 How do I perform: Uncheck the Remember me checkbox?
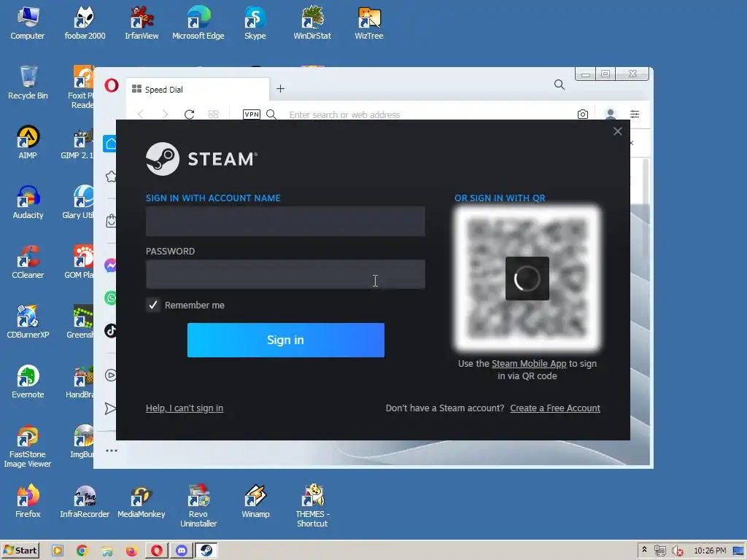[153, 305]
